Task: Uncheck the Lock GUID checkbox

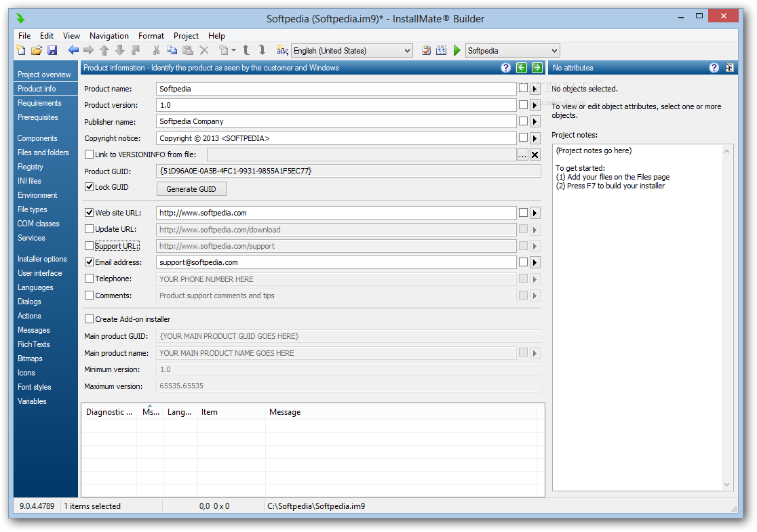Action: tap(89, 186)
